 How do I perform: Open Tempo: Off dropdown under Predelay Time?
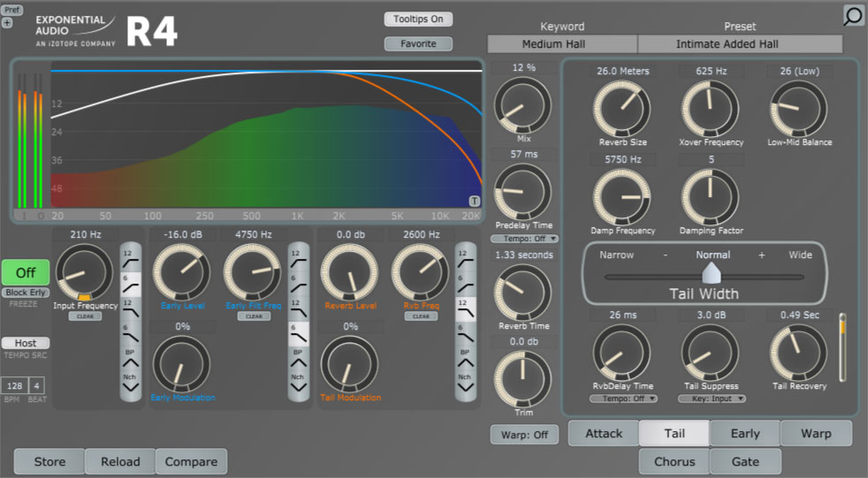tap(524, 239)
